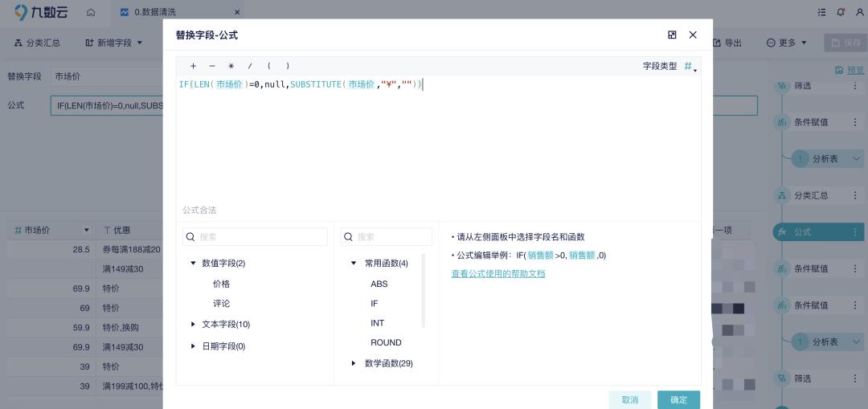The height and width of the screenshot is (409, 868).
Task: Collapse the 数值字段(2) group
Action: 193,264
